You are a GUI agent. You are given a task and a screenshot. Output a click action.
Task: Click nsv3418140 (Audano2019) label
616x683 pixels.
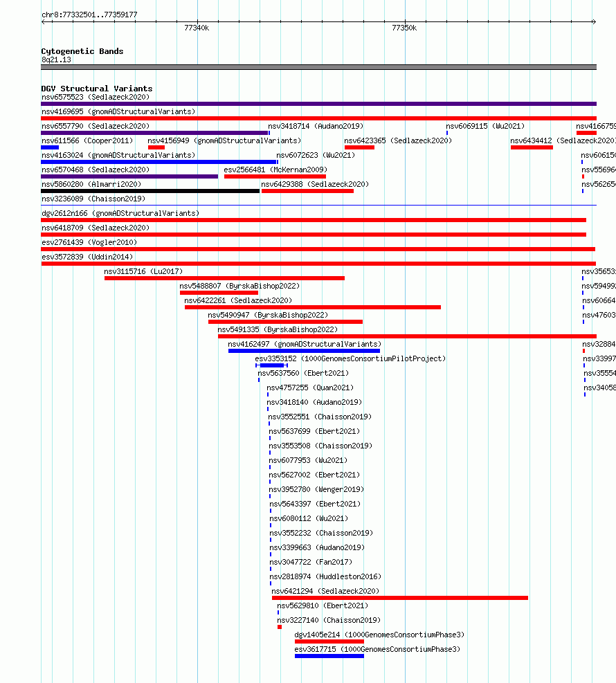pos(314,402)
